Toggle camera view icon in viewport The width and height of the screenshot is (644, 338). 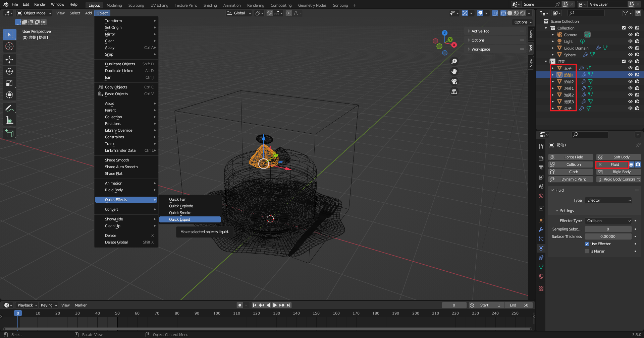[454, 81]
